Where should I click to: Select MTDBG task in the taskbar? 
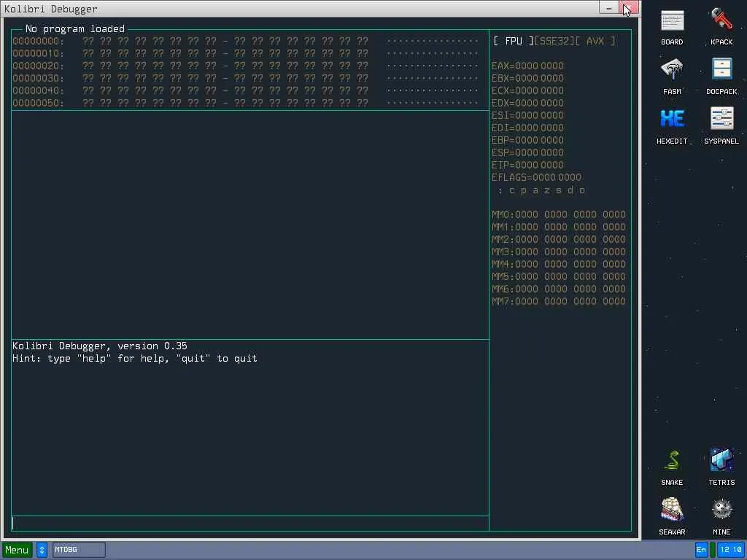(x=79, y=550)
